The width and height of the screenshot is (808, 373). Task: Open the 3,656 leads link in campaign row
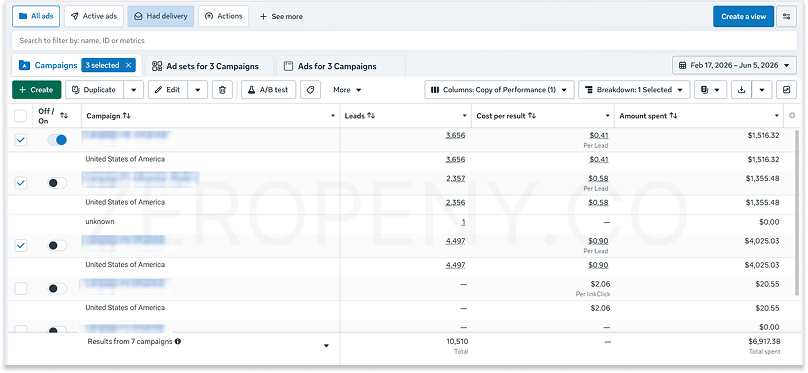tap(455, 135)
